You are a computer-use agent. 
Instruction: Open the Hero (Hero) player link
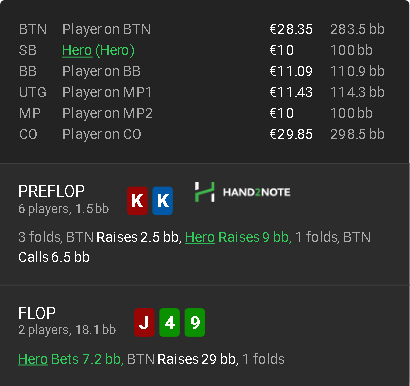(98, 50)
